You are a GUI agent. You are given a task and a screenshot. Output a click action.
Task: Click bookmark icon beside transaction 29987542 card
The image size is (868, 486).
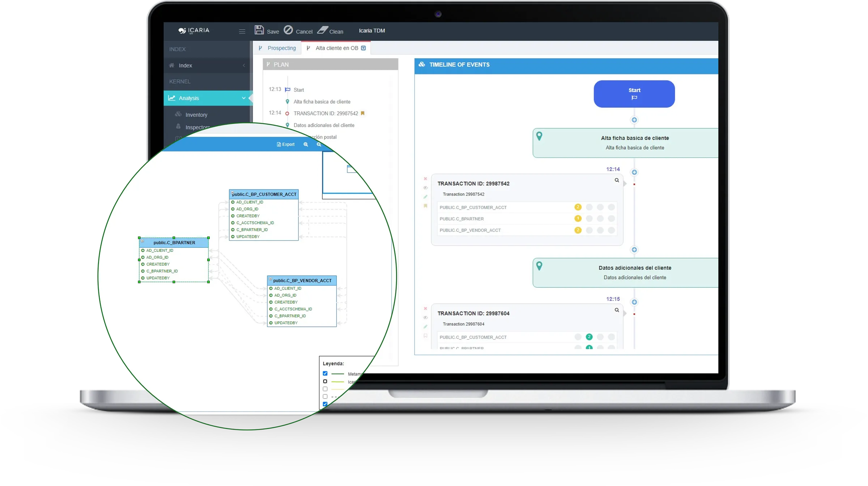tap(425, 206)
